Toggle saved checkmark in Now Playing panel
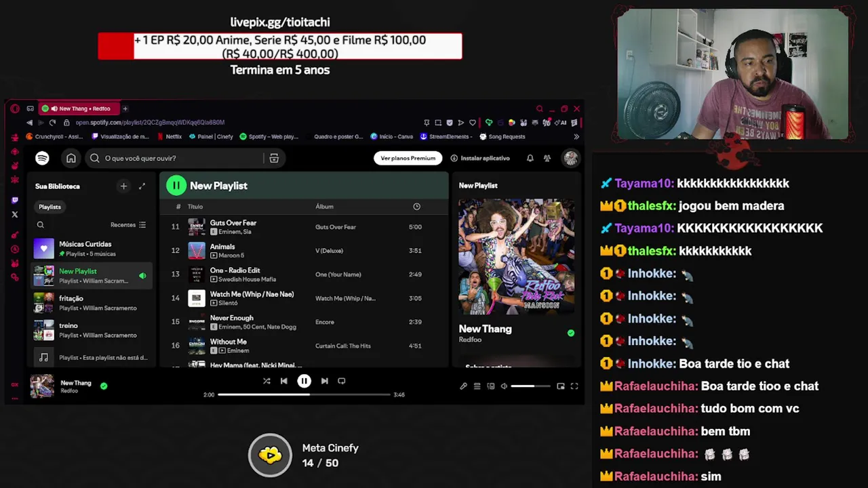Viewport: 868px width, 488px height. [571, 333]
